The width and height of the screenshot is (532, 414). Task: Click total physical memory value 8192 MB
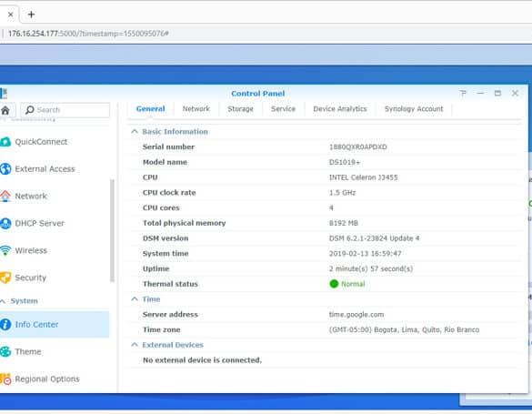(344, 223)
